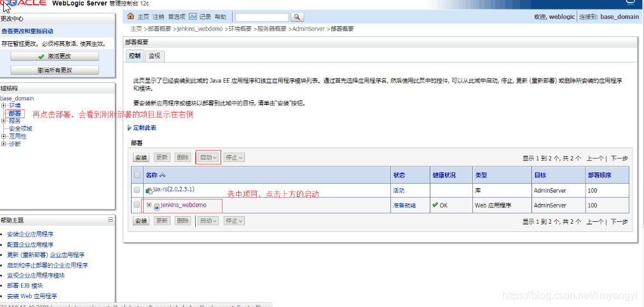This screenshot has width=644, height=307.
Task: Click the jenkins_webdemo web app icon
Action: tap(156, 207)
